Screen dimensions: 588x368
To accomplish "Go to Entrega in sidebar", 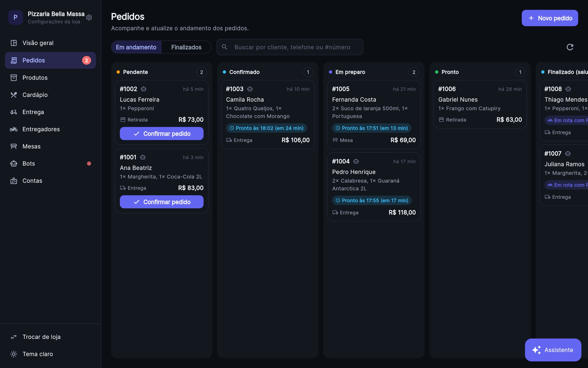I will (50, 112).
